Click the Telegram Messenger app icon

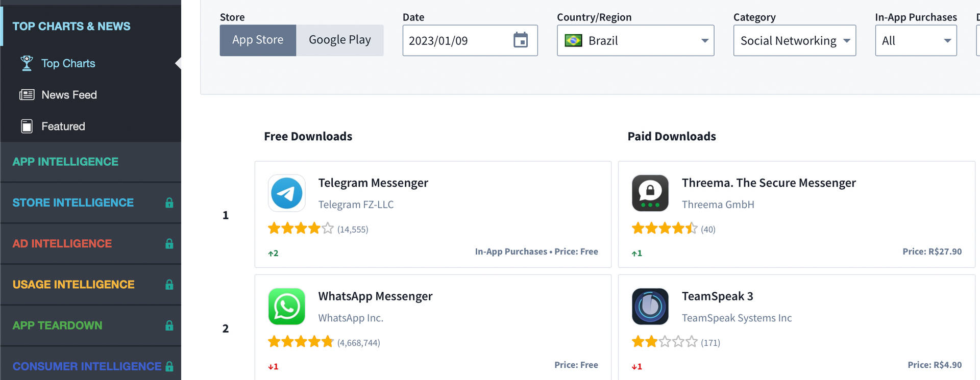(287, 193)
